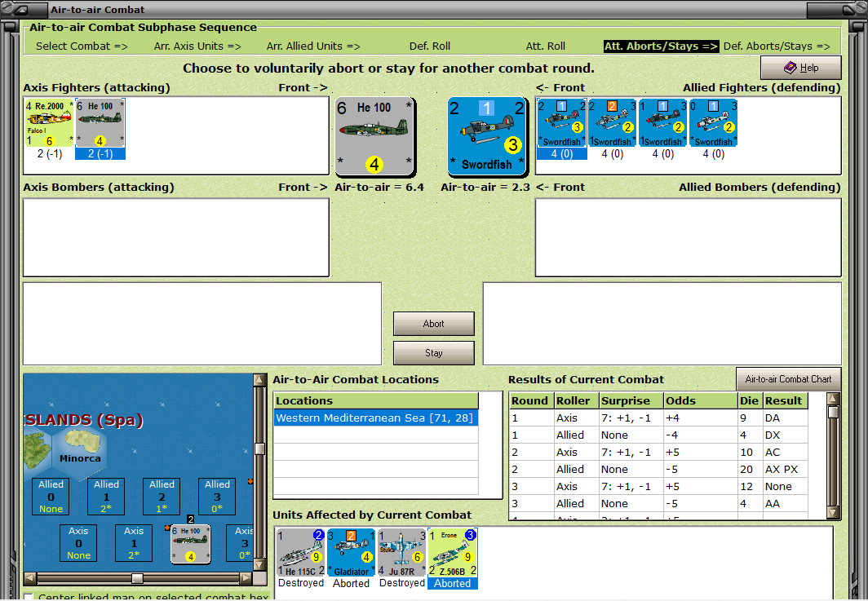Click Arr. Axis Units subphase step
This screenshot has width=868, height=601.
point(197,46)
